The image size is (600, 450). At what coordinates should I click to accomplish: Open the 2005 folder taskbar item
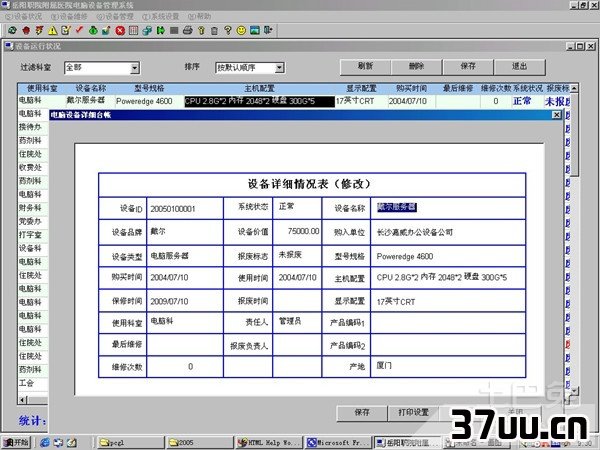coord(200,443)
